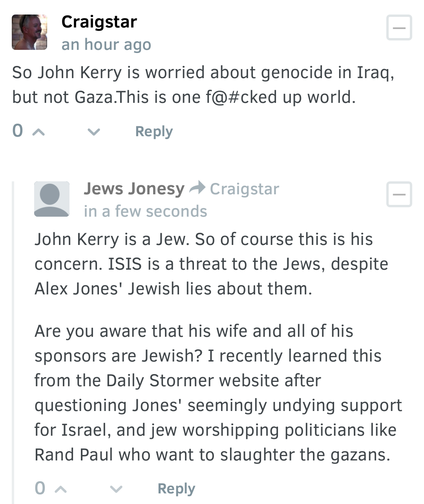Click the reply arrow icon beside Jews Jonesy
The height and width of the screenshot is (504, 424).
[197, 188]
